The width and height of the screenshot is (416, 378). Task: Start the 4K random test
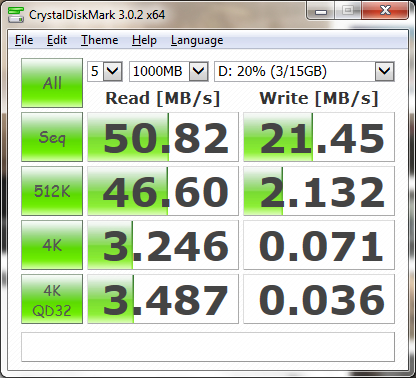52,245
